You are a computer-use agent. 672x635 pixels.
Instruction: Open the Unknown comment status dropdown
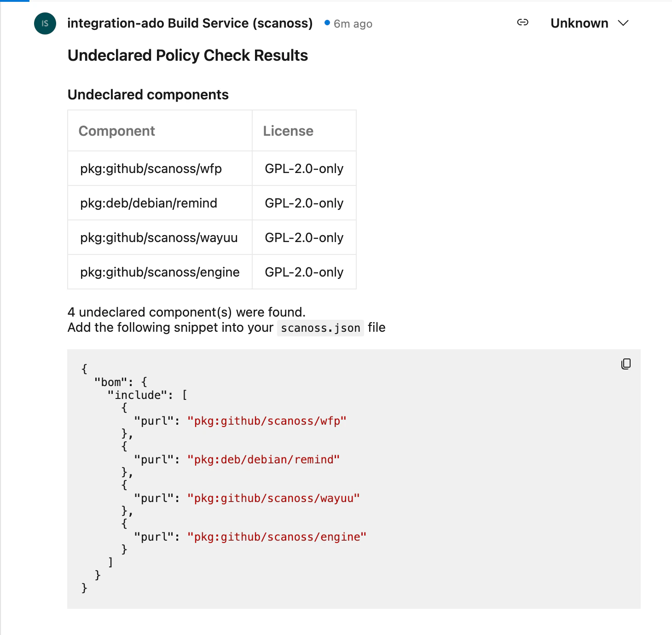(579, 23)
